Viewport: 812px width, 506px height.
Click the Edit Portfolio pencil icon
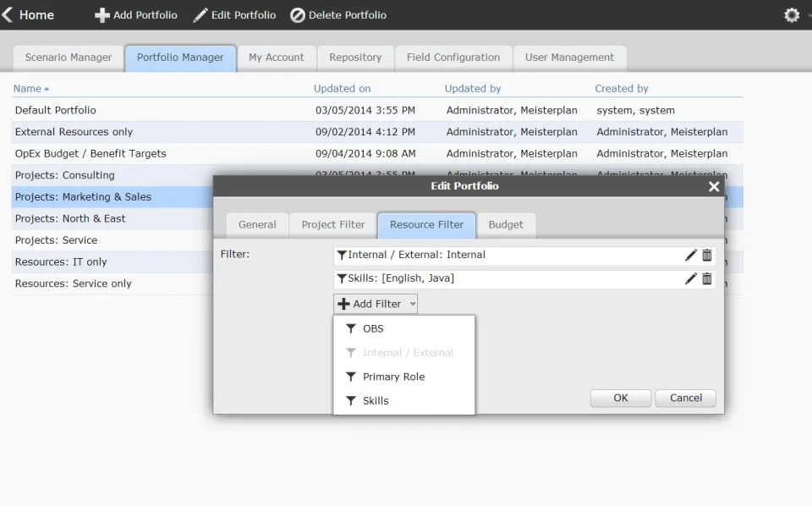pos(200,15)
